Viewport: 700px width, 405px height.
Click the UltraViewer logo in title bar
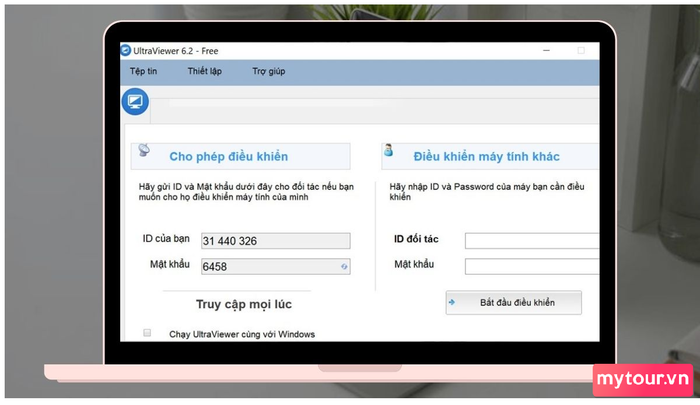[126, 50]
